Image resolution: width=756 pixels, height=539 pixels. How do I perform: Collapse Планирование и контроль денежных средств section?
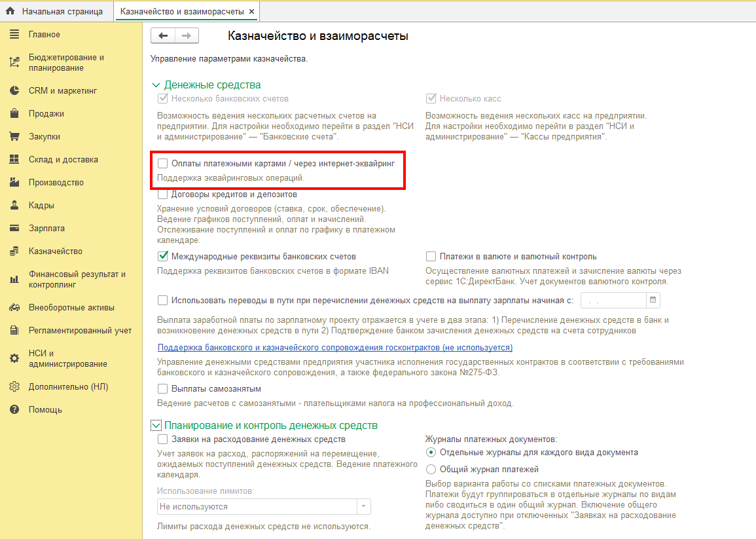(x=156, y=426)
